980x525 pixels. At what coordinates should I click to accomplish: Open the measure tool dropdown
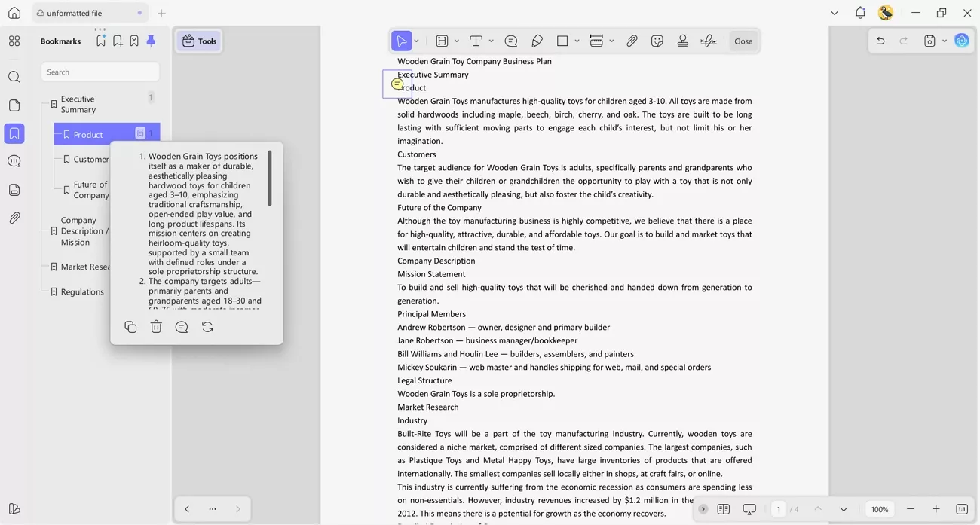[x=611, y=41]
